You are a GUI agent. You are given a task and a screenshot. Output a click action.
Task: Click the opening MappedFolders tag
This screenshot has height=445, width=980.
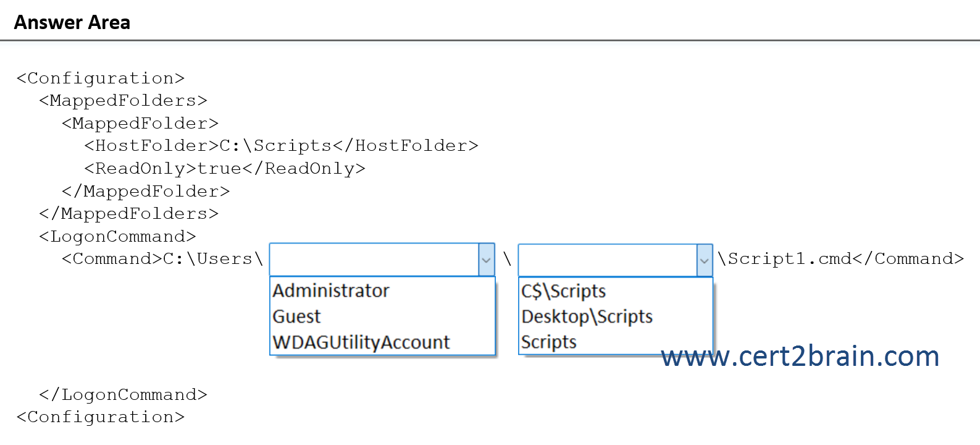tap(123, 101)
